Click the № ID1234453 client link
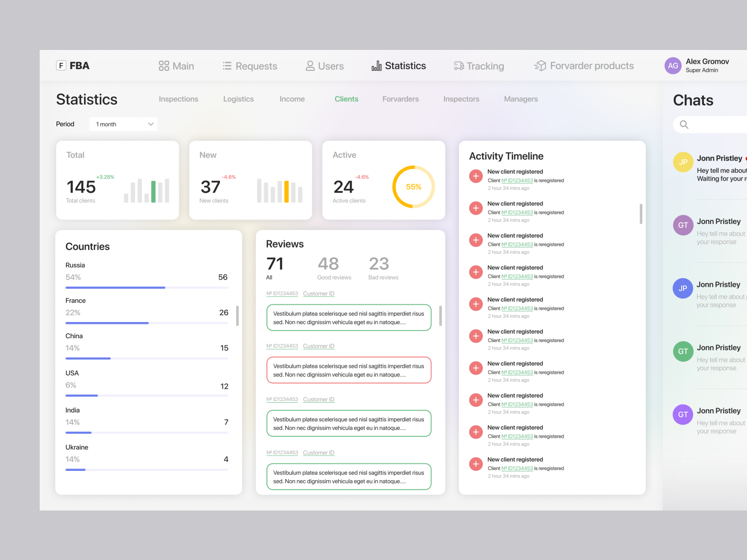Image resolution: width=747 pixels, height=560 pixels. click(518, 180)
